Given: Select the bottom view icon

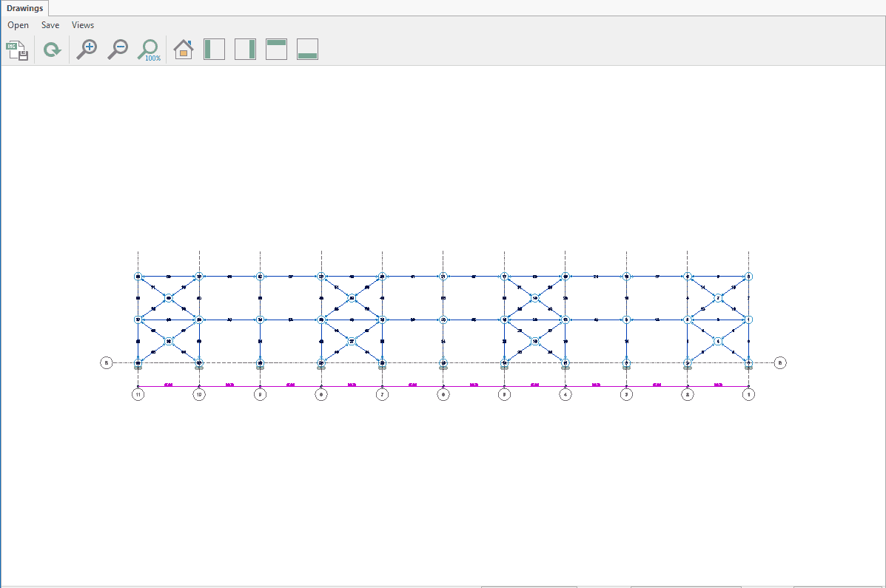Looking at the screenshot, I should (x=307, y=50).
